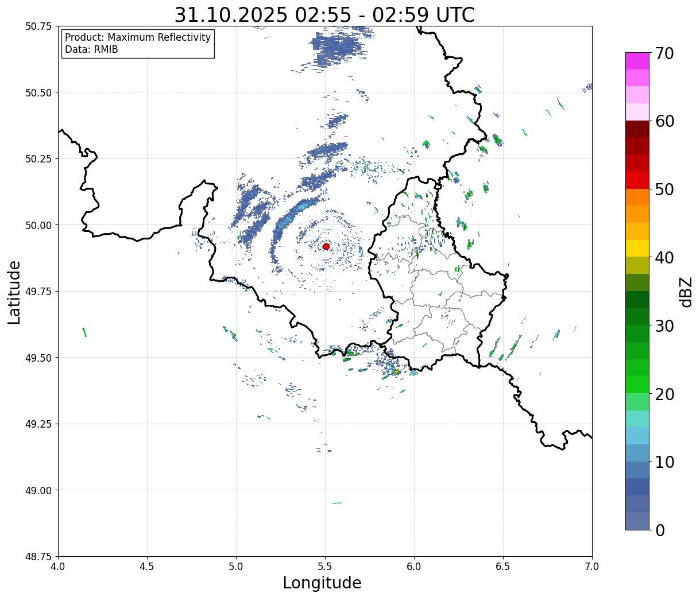
Task: Click the 'dBZ' colorbar label
Action: (x=686, y=292)
